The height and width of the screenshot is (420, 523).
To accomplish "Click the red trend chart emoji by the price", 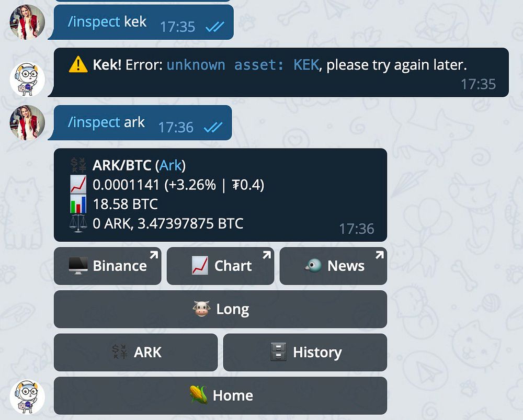I will click(x=78, y=184).
